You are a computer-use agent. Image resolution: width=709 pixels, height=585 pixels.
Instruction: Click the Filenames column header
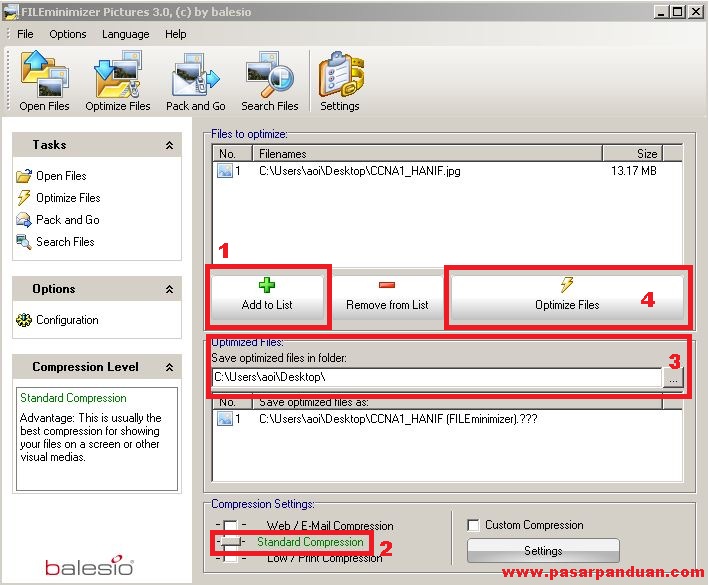click(428, 154)
